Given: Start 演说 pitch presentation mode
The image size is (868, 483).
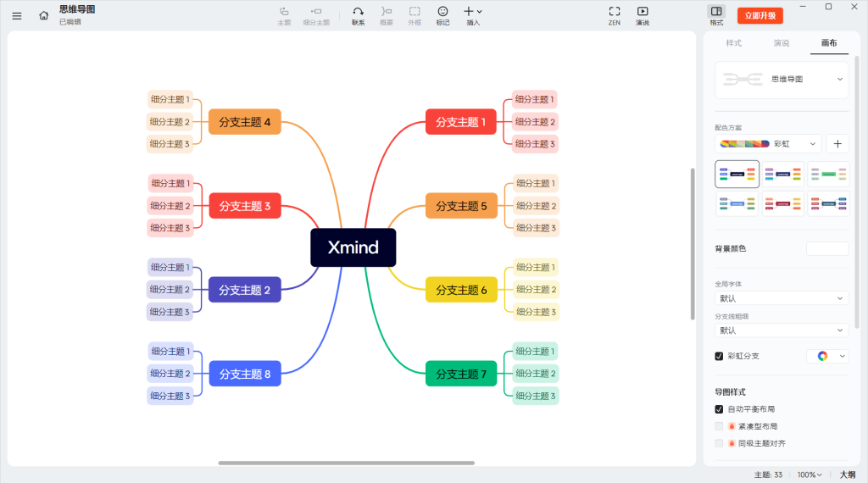Looking at the screenshot, I should click(x=643, y=16).
